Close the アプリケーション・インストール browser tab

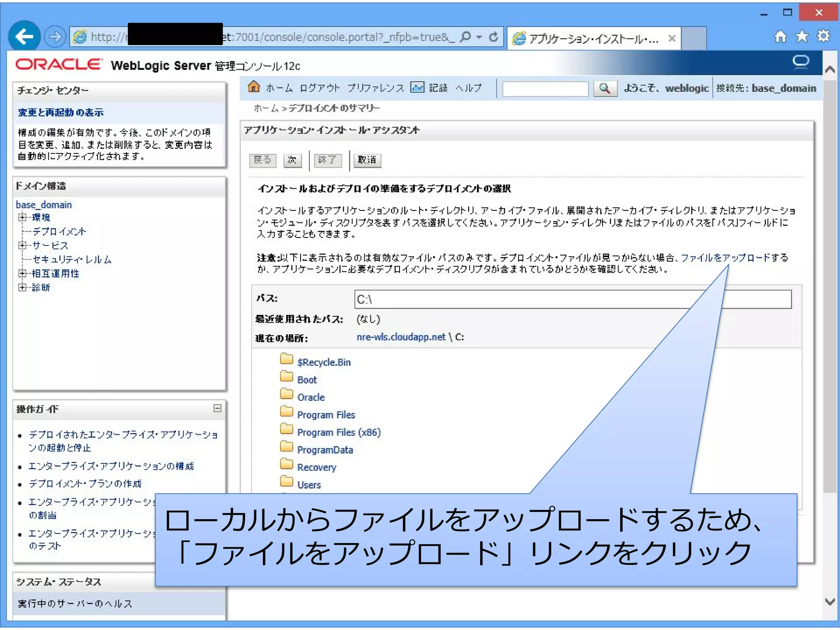672,39
